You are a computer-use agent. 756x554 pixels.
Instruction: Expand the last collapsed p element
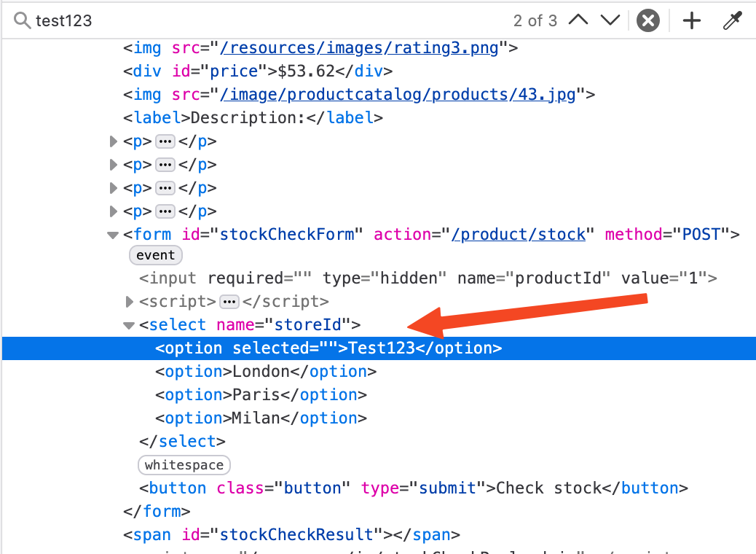[x=113, y=211]
